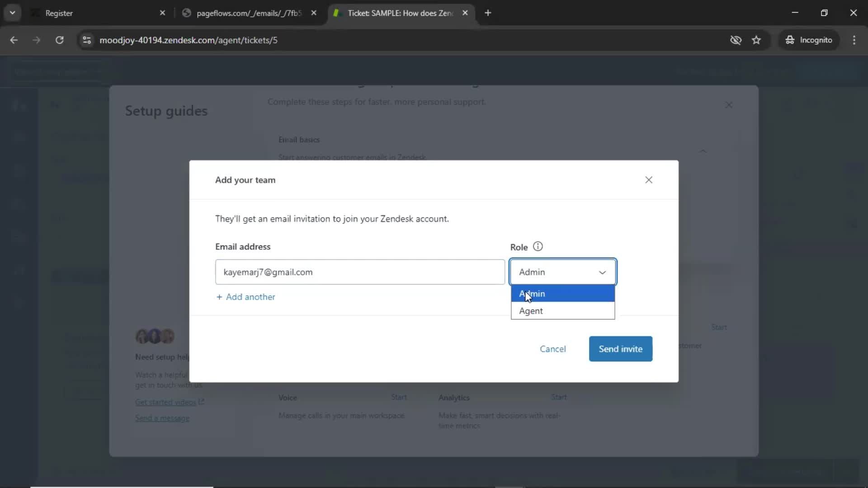Click the third-party cookies blocked eye icon
Viewport: 868px width, 488px height.
pos(736,40)
